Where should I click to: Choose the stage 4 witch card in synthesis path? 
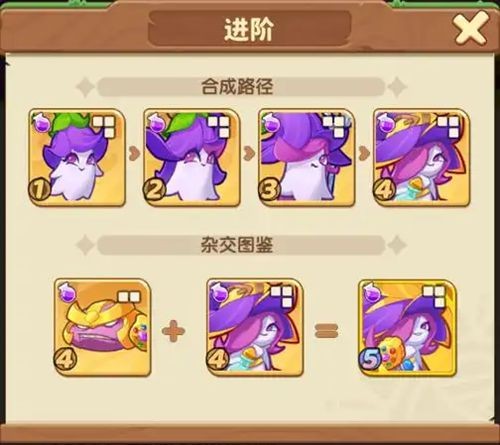[422, 157]
